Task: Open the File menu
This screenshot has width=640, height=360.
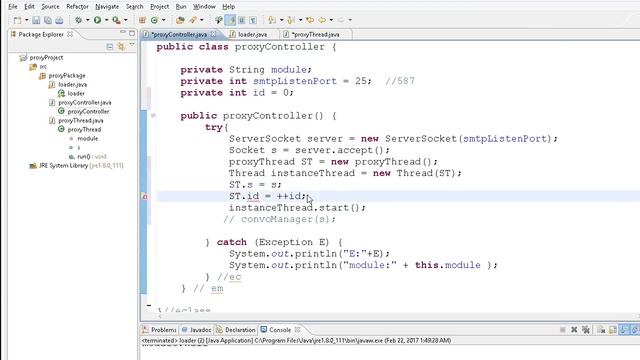Action: click(13, 7)
